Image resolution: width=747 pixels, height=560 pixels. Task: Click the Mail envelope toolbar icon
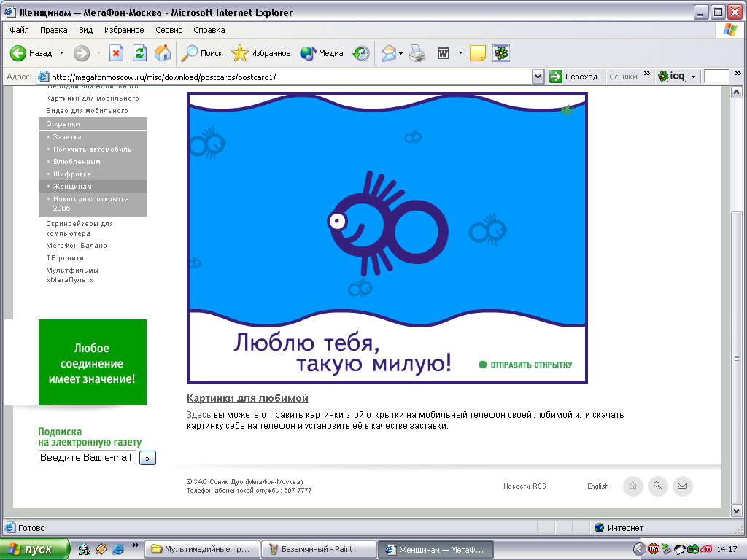click(x=389, y=53)
